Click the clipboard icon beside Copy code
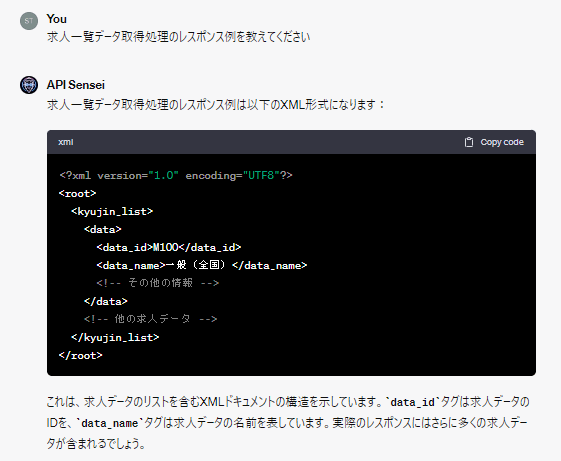The height and width of the screenshot is (461, 561). [469, 142]
